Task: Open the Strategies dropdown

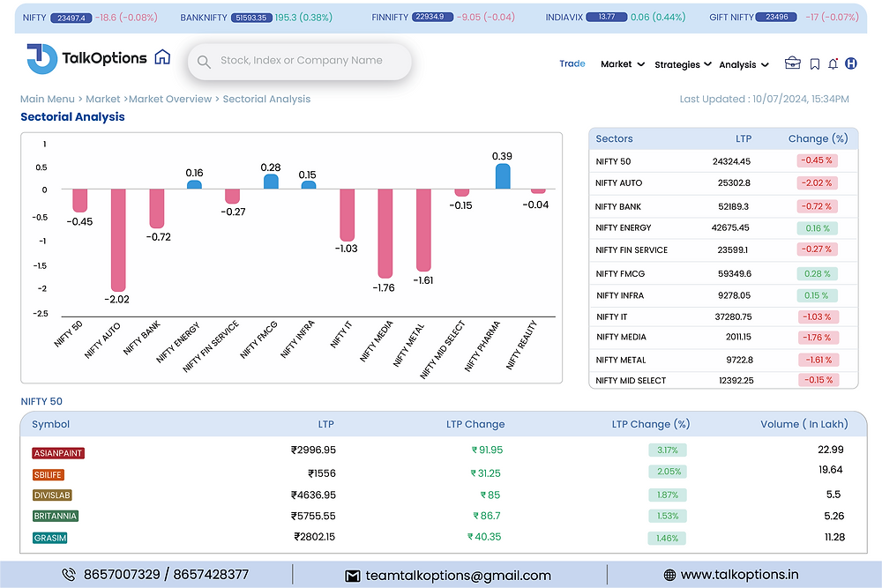Action: pos(679,64)
